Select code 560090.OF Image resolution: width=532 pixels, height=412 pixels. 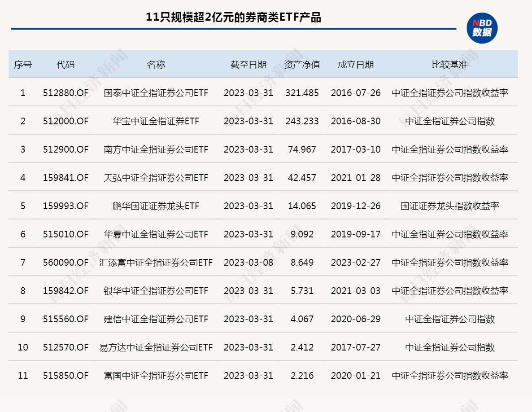point(65,263)
